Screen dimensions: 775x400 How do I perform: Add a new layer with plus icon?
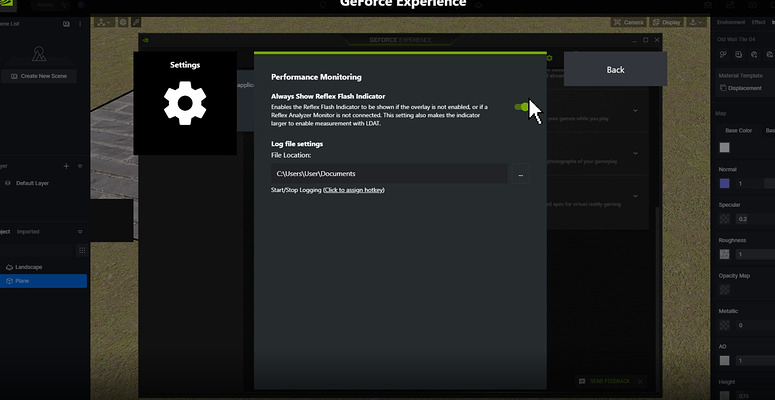click(x=66, y=166)
